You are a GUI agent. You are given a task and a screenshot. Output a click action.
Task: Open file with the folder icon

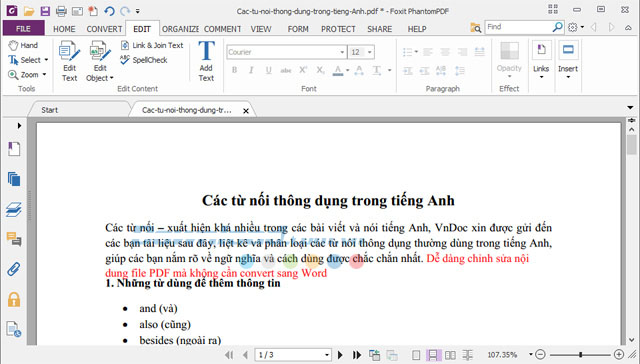pyautogui.click(x=29, y=11)
